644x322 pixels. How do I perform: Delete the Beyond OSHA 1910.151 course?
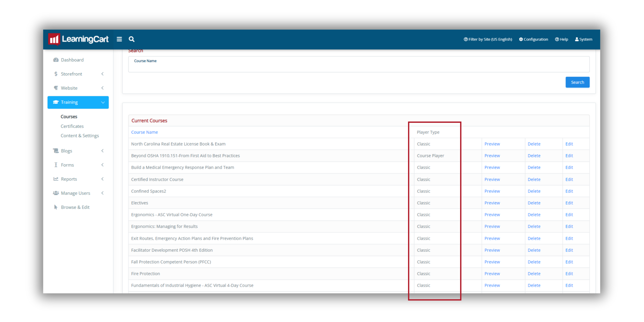click(534, 155)
